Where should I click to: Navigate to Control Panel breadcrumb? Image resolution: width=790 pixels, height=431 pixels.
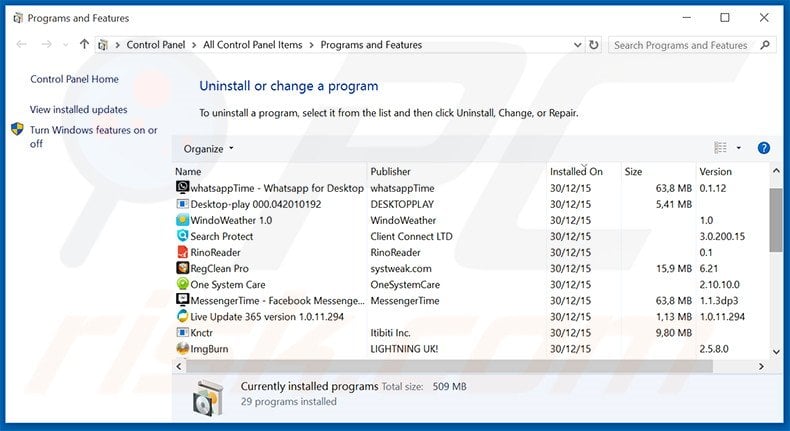coord(156,45)
